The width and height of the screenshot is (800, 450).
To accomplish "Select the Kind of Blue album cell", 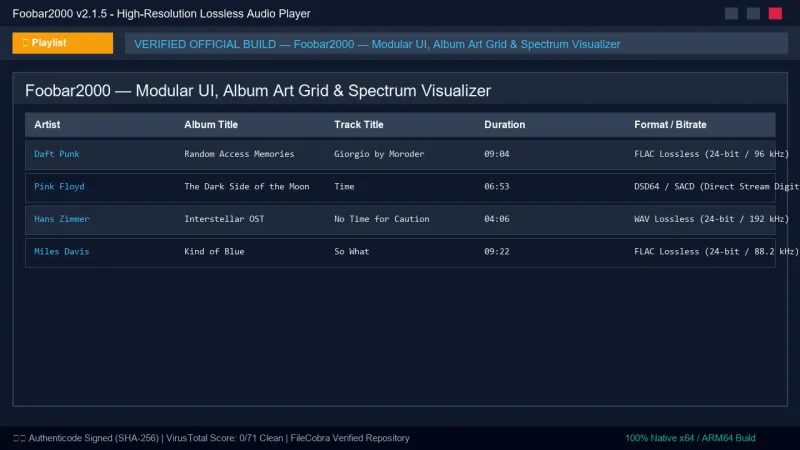I will (x=214, y=252).
